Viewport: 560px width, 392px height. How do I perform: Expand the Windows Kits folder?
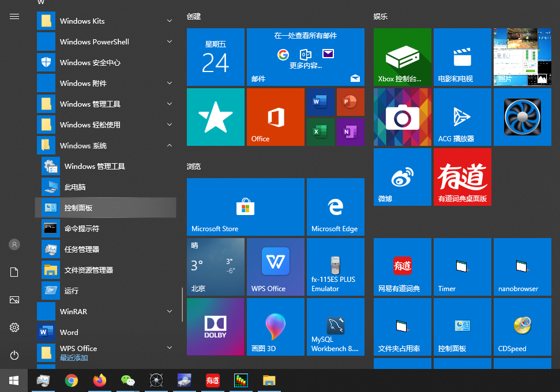coord(106,21)
